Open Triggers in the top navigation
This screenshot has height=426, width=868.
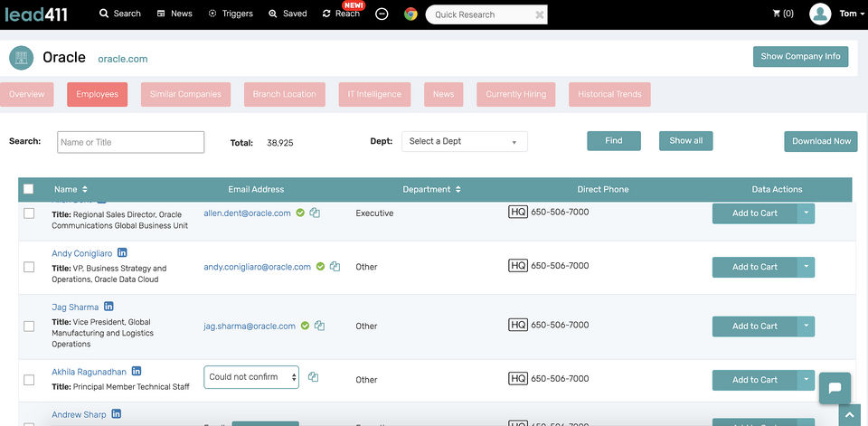tap(231, 14)
